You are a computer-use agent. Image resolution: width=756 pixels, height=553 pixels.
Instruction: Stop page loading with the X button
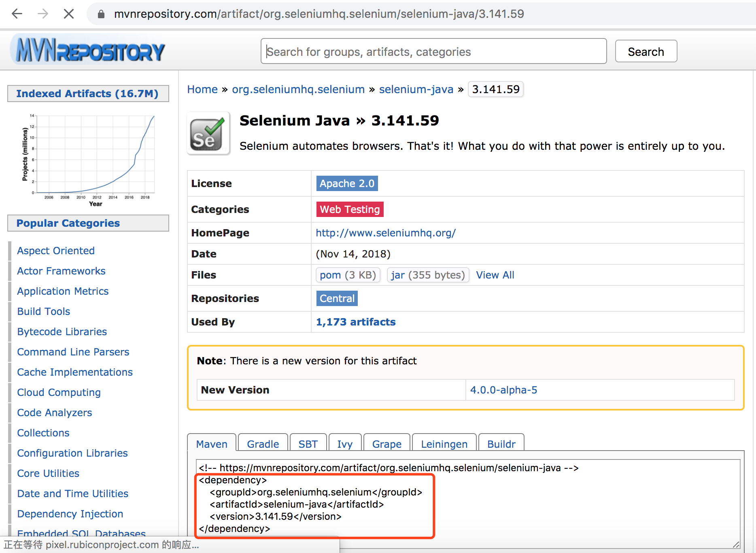pos(69,14)
